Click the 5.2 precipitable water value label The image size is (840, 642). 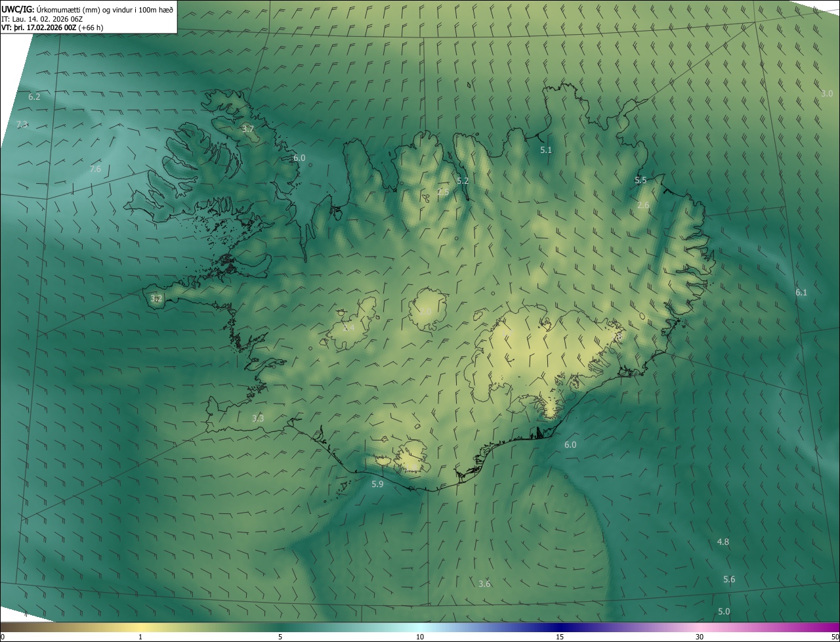462,181
